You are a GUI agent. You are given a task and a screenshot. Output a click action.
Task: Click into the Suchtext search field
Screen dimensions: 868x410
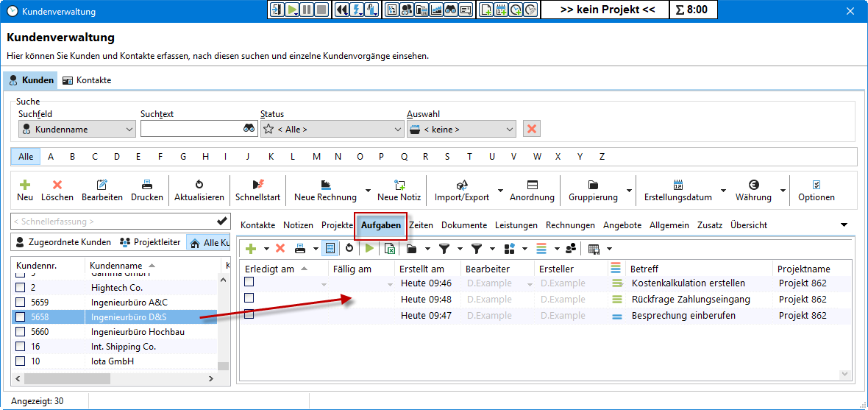pos(191,129)
